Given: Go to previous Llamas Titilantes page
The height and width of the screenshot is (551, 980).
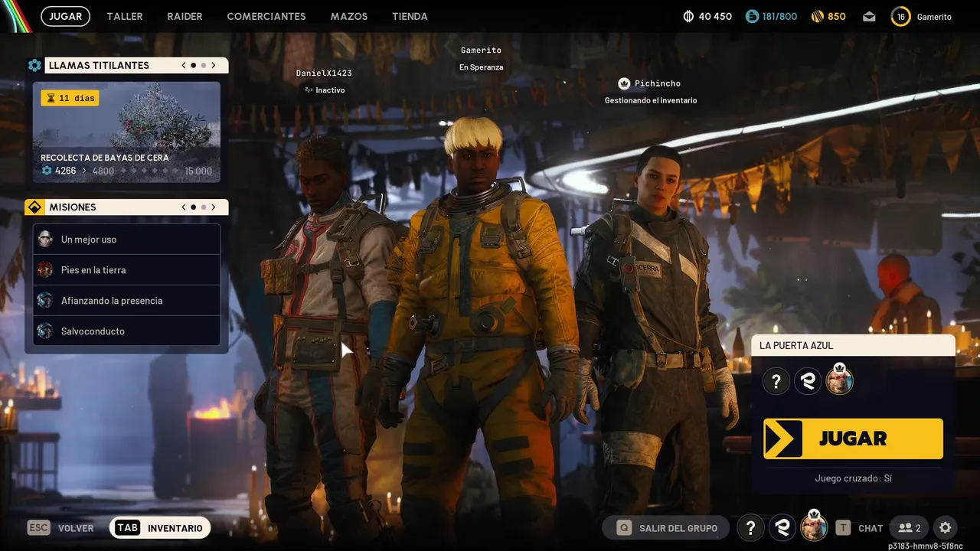Looking at the screenshot, I should (x=184, y=66).
